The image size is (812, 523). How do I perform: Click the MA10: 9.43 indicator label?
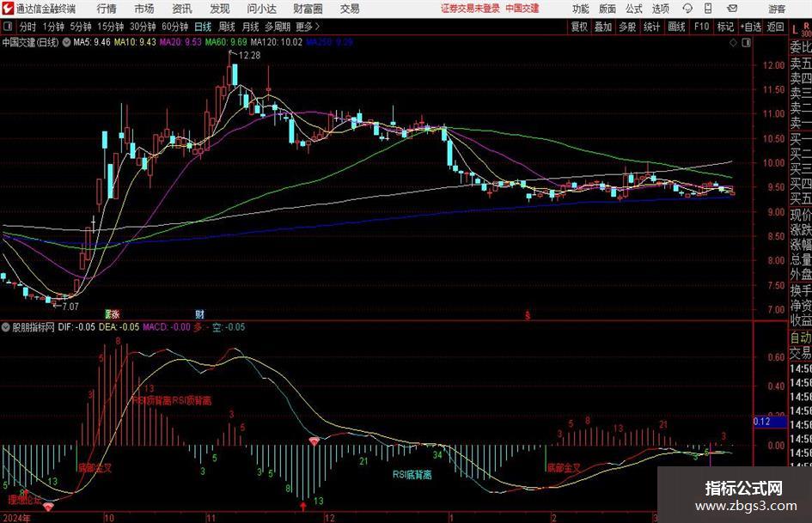tap(135, 42)
